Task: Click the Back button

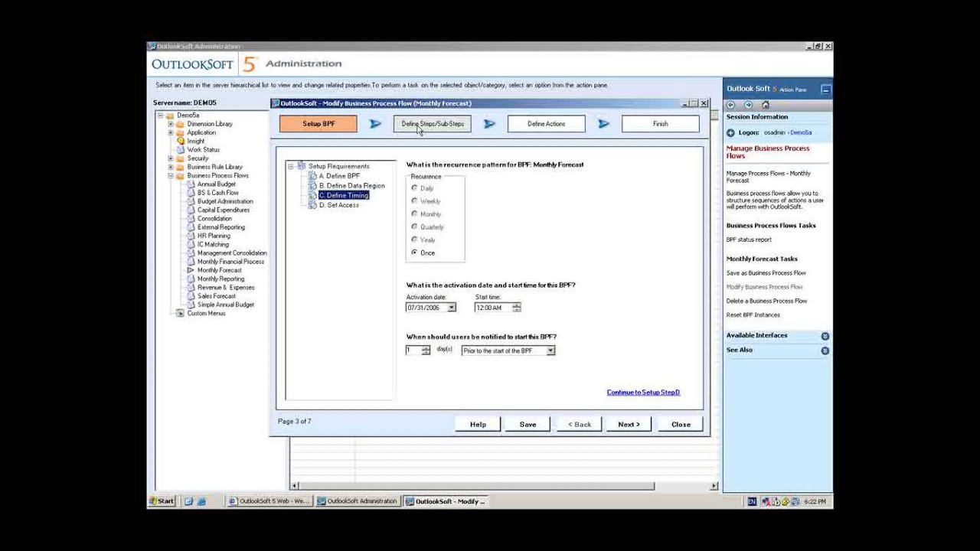Action: coord(579,425)
